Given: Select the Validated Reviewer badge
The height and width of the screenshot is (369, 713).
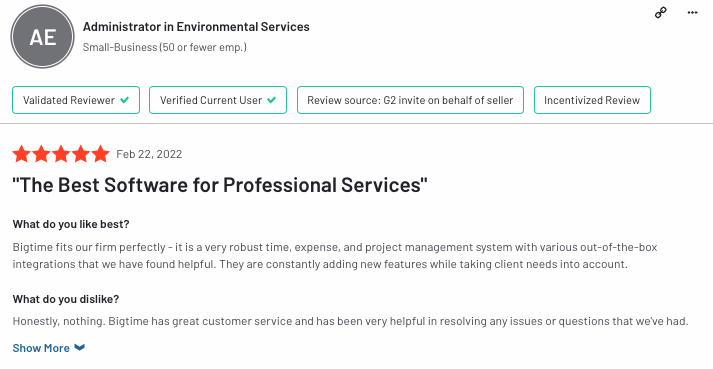Looking at the screenshot, I should pyautogui.click(x=76, y=100).
